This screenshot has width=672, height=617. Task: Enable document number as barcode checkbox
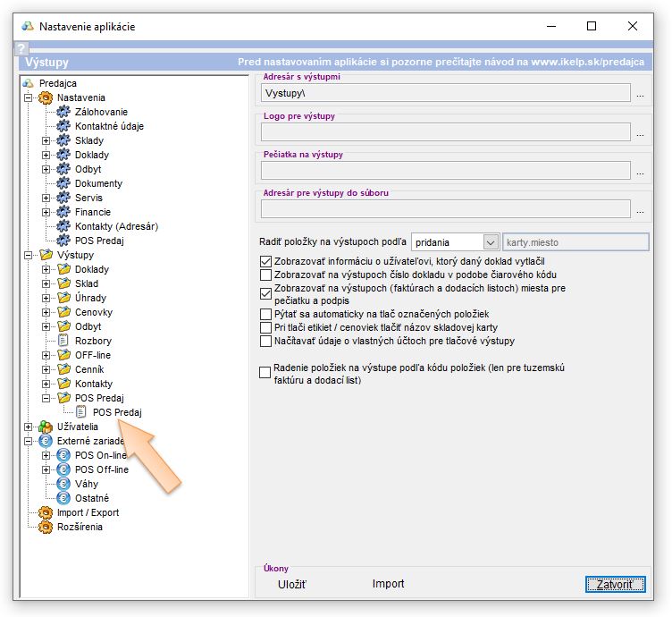tap(265, 275)
